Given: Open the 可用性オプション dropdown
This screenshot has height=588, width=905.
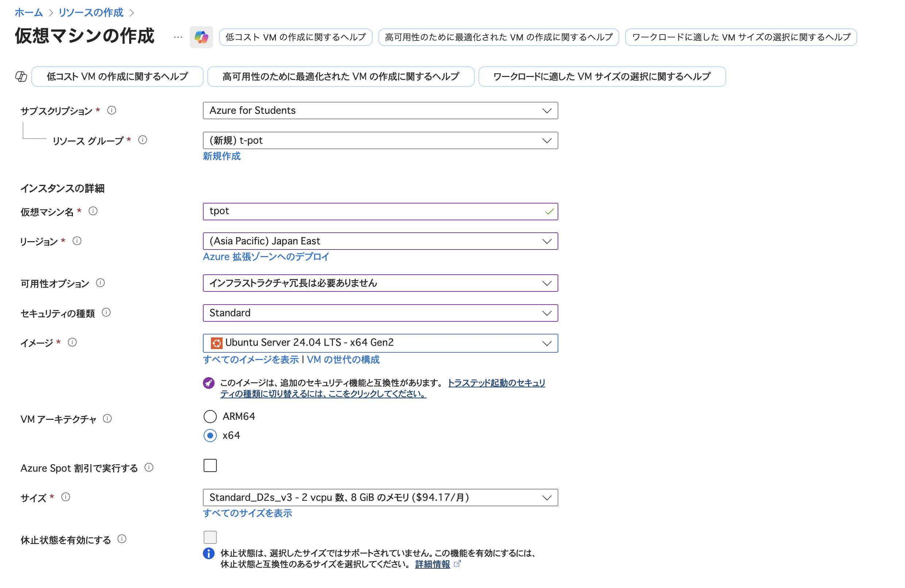Looking at the screenshot, I should [x=381, y=283].
